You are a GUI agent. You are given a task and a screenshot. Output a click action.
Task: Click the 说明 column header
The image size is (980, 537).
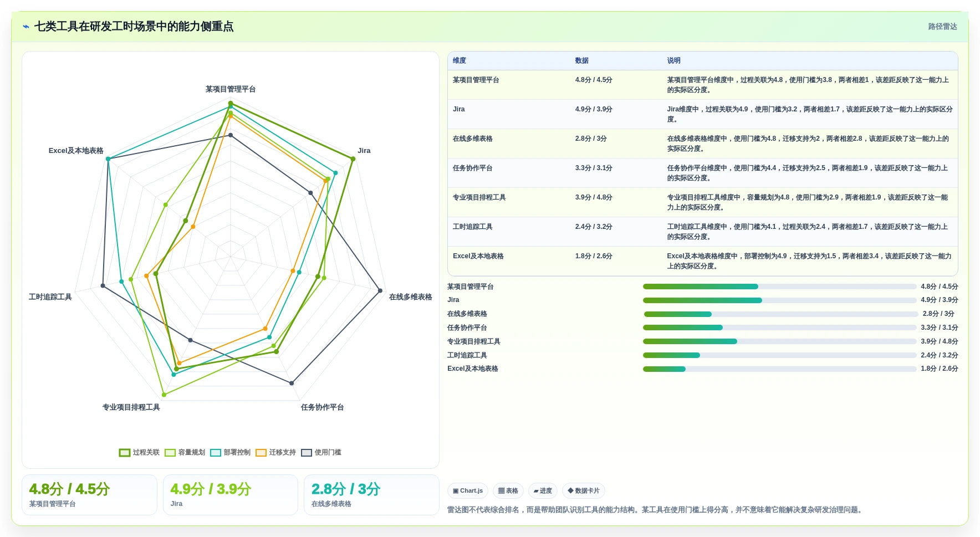click(673, 60)
